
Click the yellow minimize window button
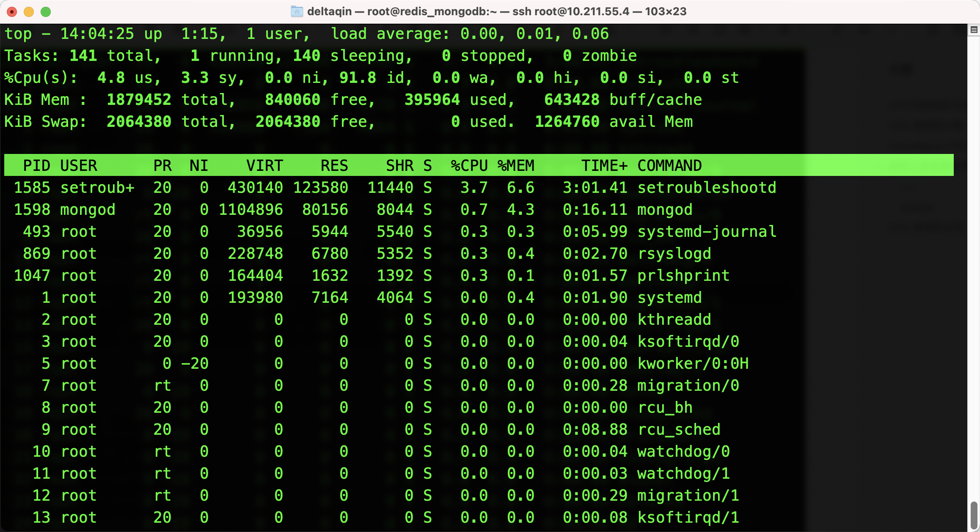[29, 11]
